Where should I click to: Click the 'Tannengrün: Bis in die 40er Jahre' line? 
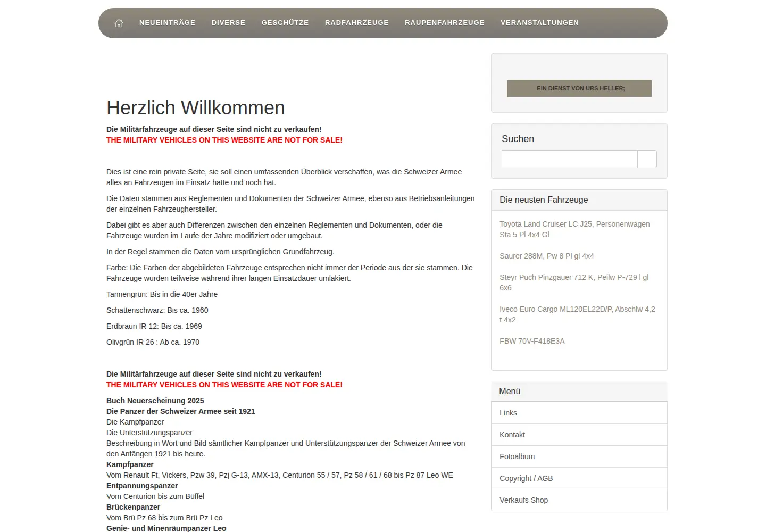pyautogui.click(x=162, y=294)
